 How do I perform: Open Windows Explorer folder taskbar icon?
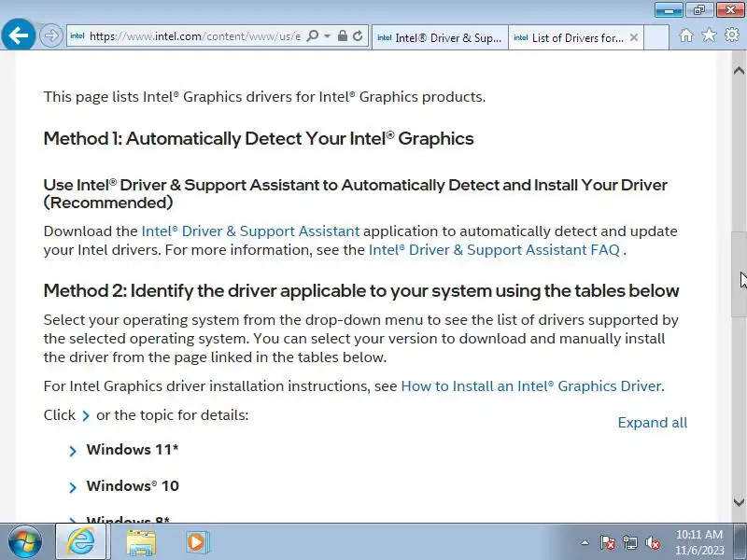pyautogui.click(x=141, y=542)
